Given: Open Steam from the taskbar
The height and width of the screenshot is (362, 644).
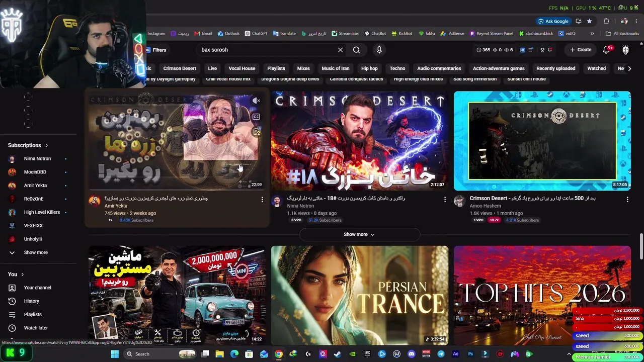Looking at the screenshot, I should (337, 354).
